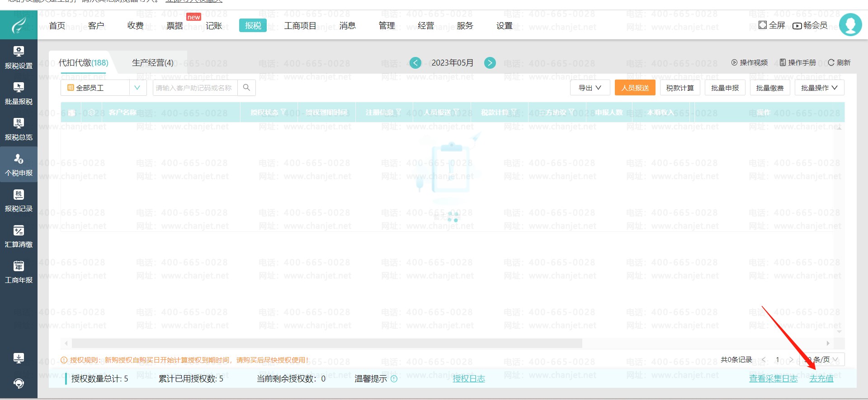Expand the 全部员工 dropdown
Viewport: 868px width, 400px height.
[x=137, y=88]
